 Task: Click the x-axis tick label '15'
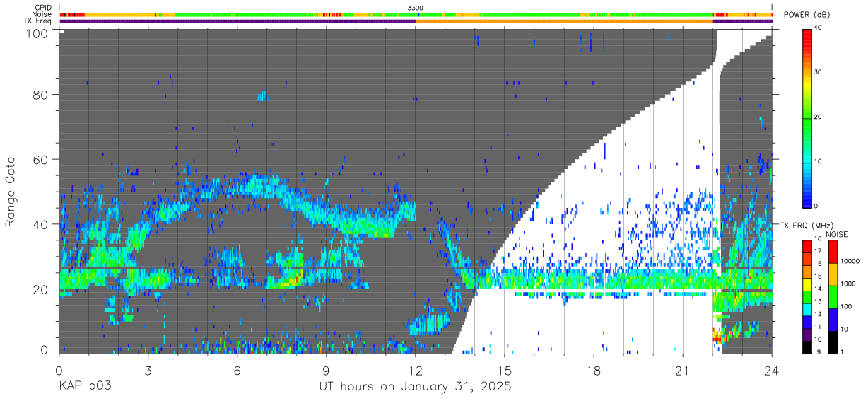click(505, 370)
